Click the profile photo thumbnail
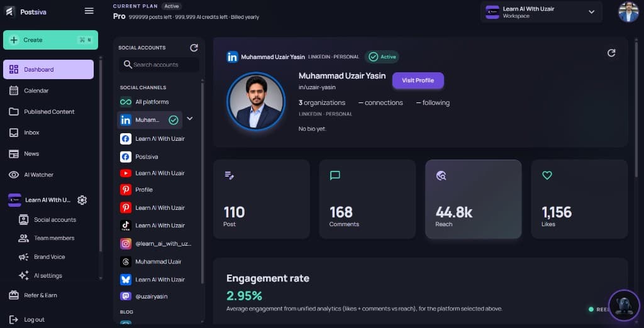Viewport: 644px width, 328px height. tap(255, 101)
